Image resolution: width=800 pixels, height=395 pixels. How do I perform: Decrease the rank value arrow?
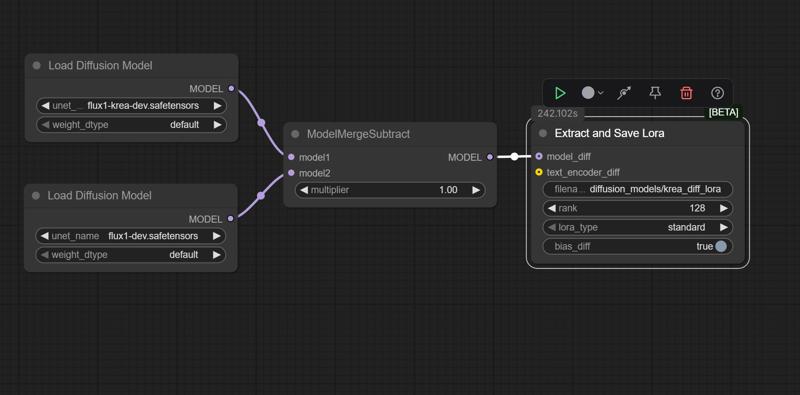click(552, 208)
